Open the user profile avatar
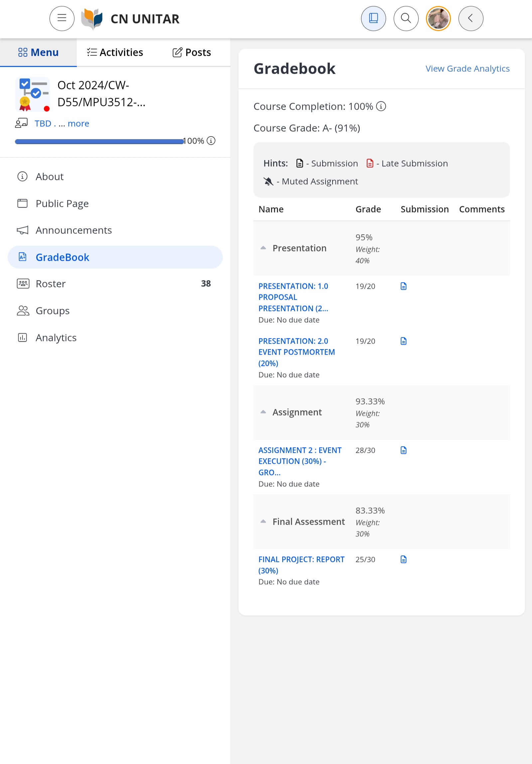The width and height of the screenshot is (532, 764). click(438, 19)
